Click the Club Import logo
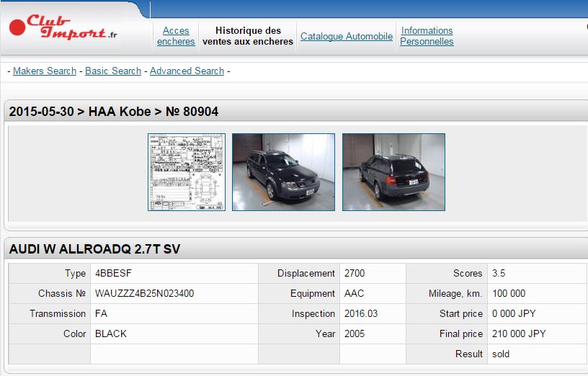This screenshot has height=376, width=588. [x=63, y=27]
